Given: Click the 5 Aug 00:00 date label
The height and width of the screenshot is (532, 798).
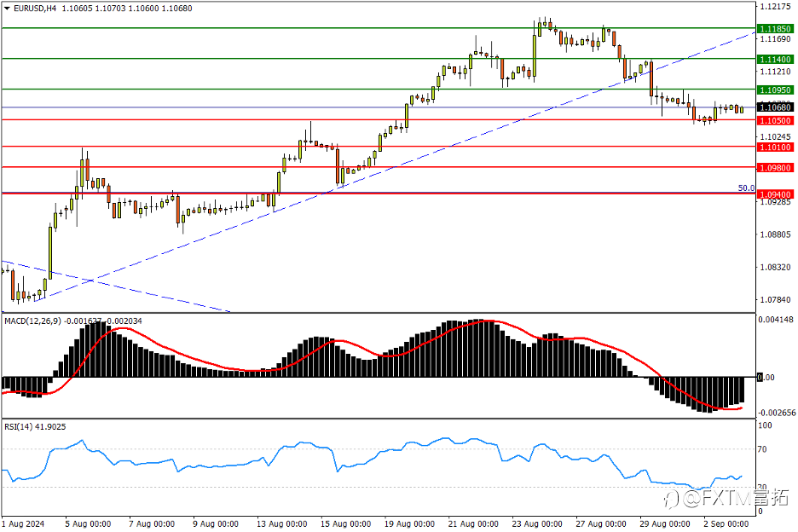Looking at the screenshot, I should 88,523.
